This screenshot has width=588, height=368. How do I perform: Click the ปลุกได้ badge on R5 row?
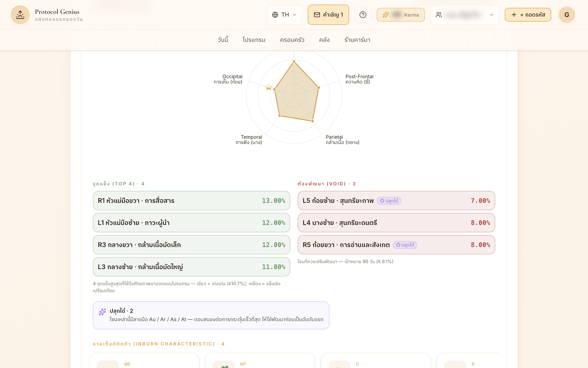pyautogui.click(x=405, y=245)
